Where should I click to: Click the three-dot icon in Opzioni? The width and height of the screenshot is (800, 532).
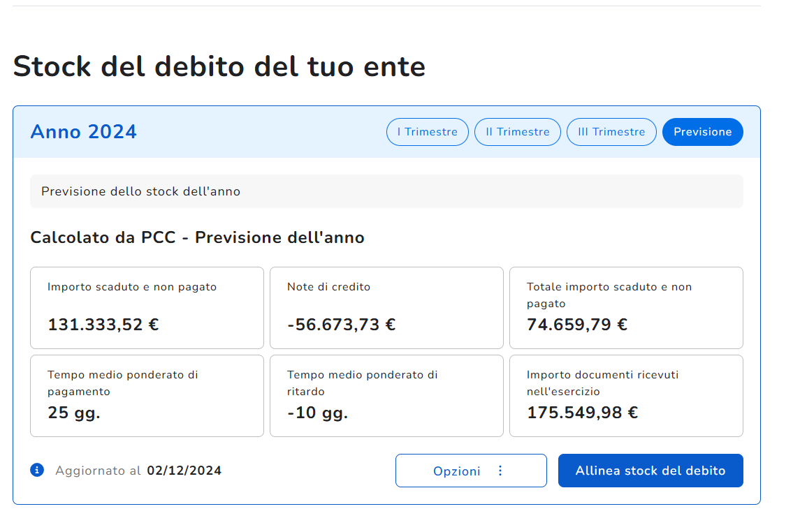pyautogui.click(x=500, y=471)
